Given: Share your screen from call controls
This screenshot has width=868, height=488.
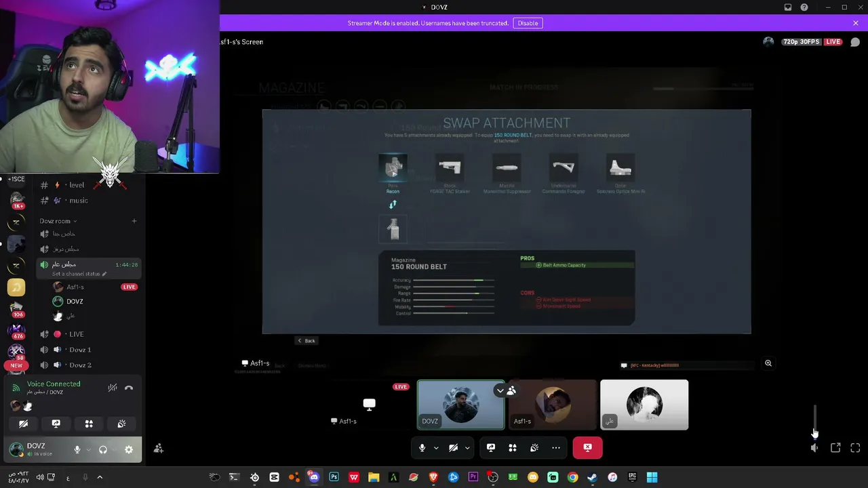Looking at the screenshot, I should coord(491,447).
